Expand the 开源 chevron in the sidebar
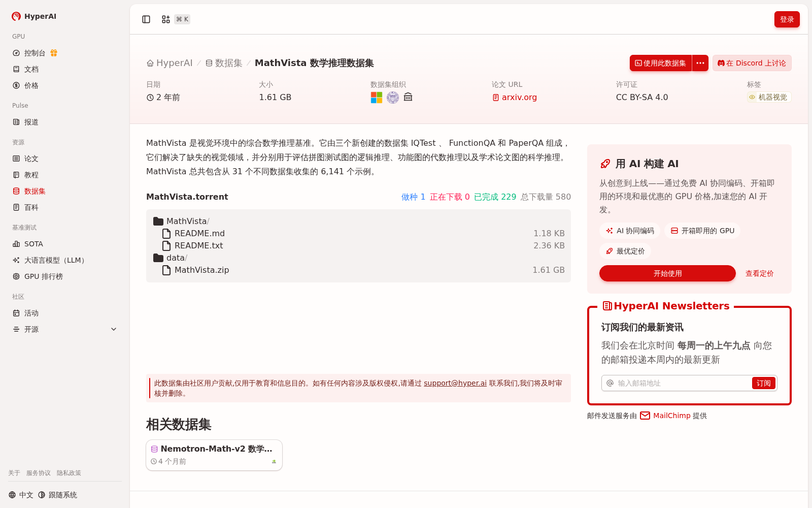Viewport: 812px width, 508px height. pos(114,329)
